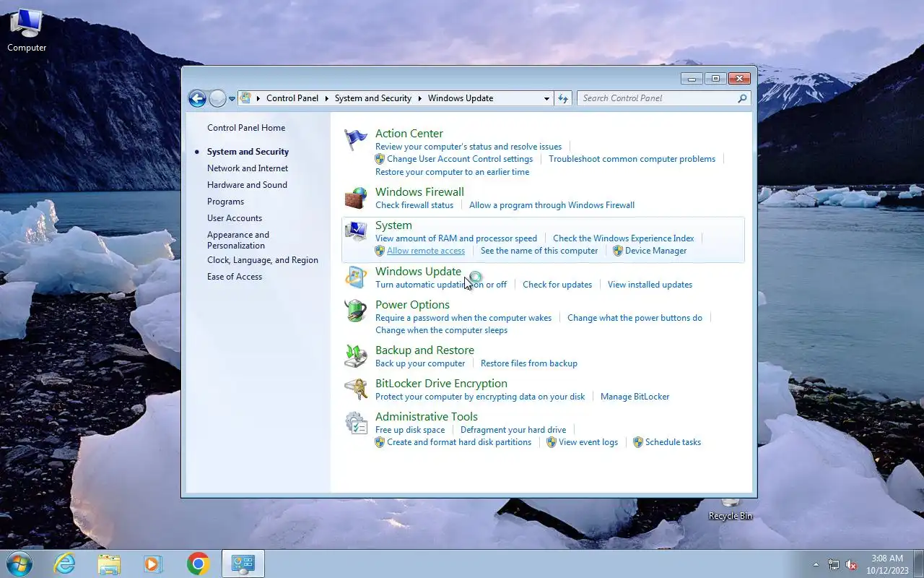
Task: Click the search magnifier icon
Action: (741, 98)
